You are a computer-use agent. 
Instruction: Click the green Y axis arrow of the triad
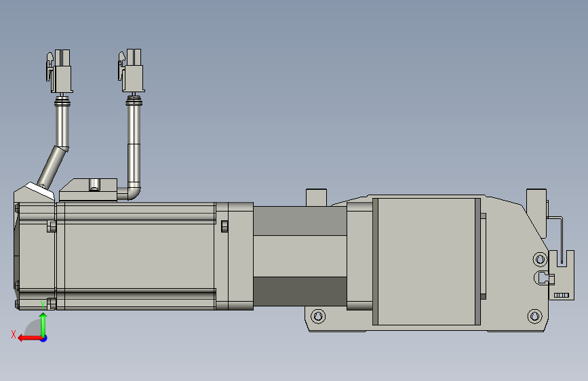pos(43,325)
